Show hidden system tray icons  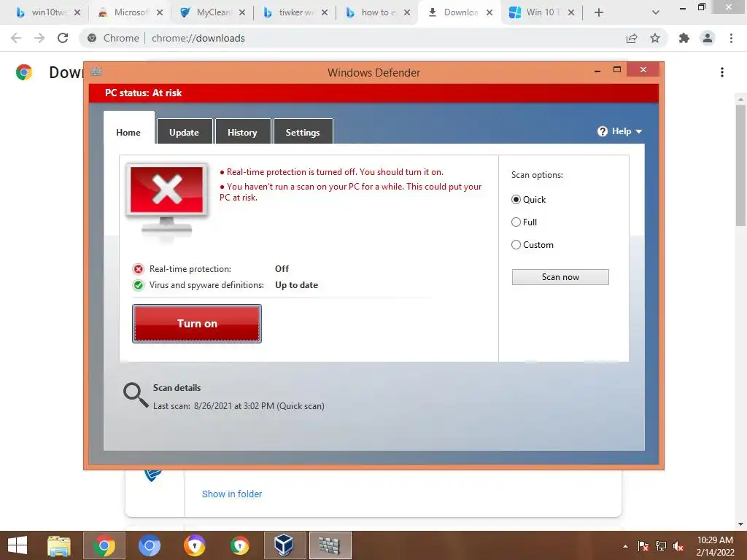tap(625, 546)
